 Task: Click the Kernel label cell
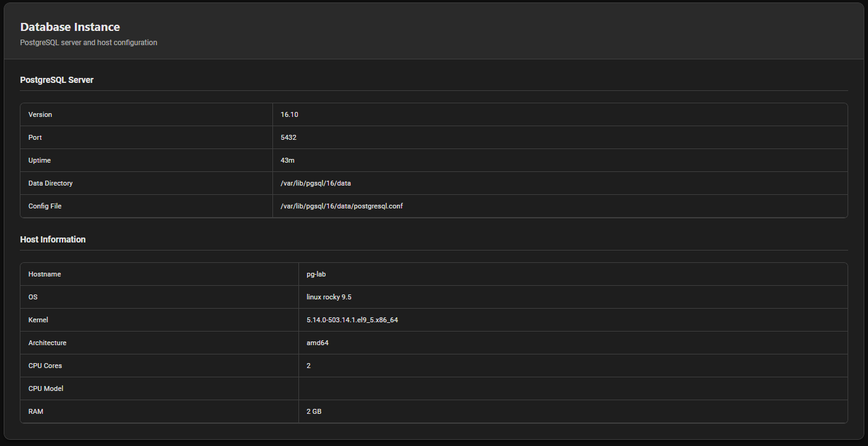pos(160,320)
